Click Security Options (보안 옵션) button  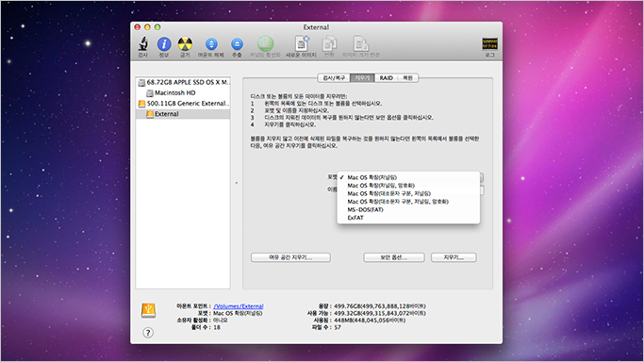click(394, 257)
